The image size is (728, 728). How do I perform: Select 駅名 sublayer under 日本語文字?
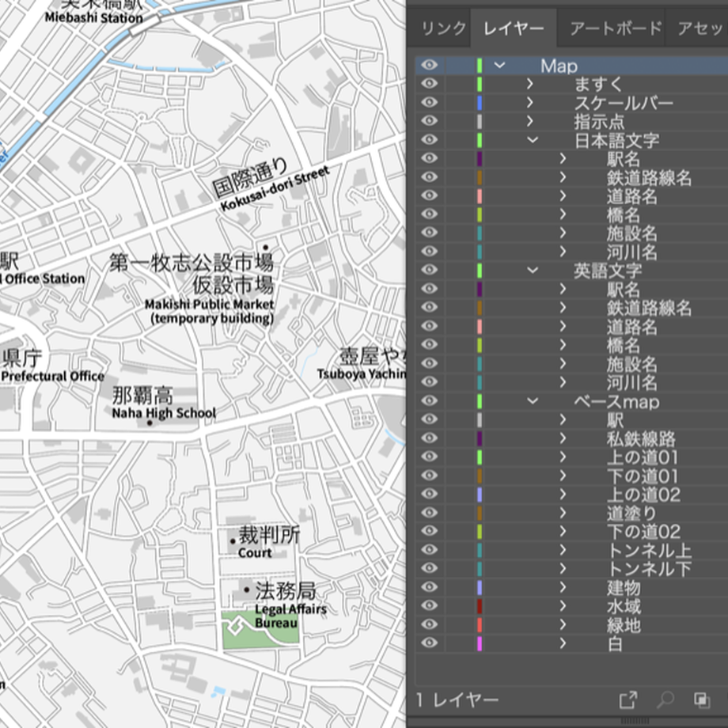coord(623,159)
